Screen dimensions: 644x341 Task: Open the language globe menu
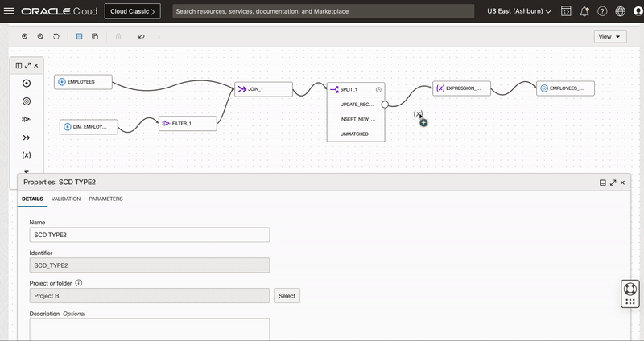point(620,11)
